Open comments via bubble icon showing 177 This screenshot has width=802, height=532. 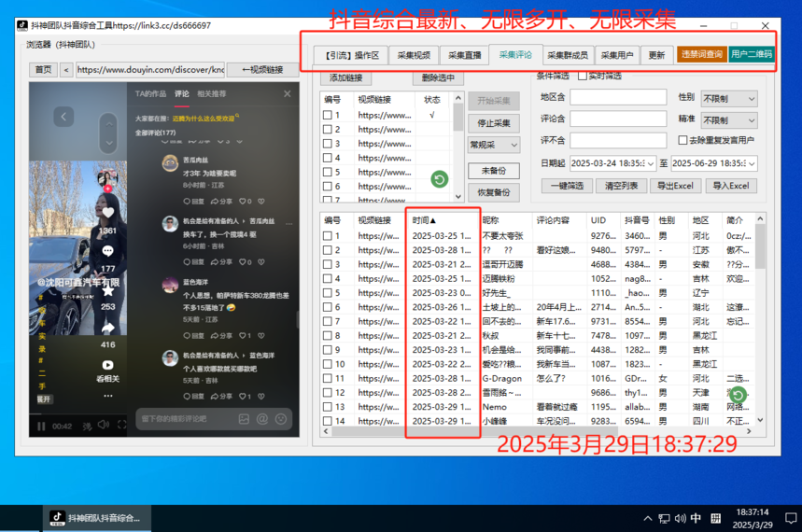coord(108,251)
